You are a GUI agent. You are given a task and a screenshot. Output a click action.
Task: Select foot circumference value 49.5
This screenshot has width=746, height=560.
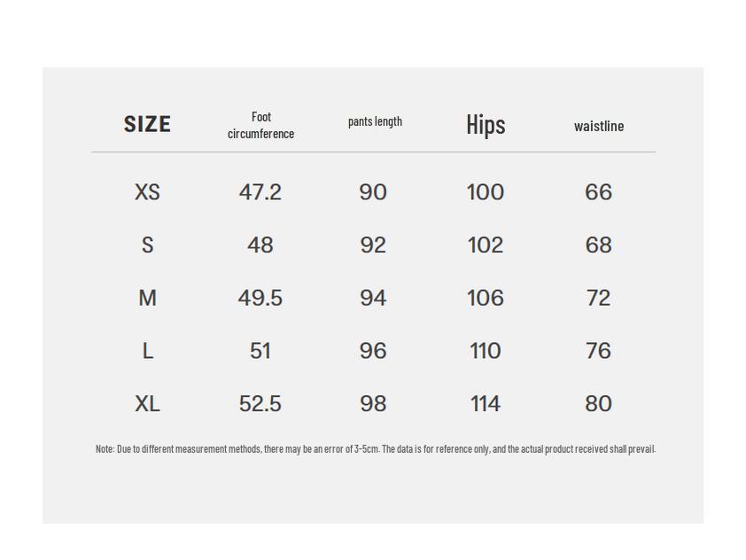(260, 299)
